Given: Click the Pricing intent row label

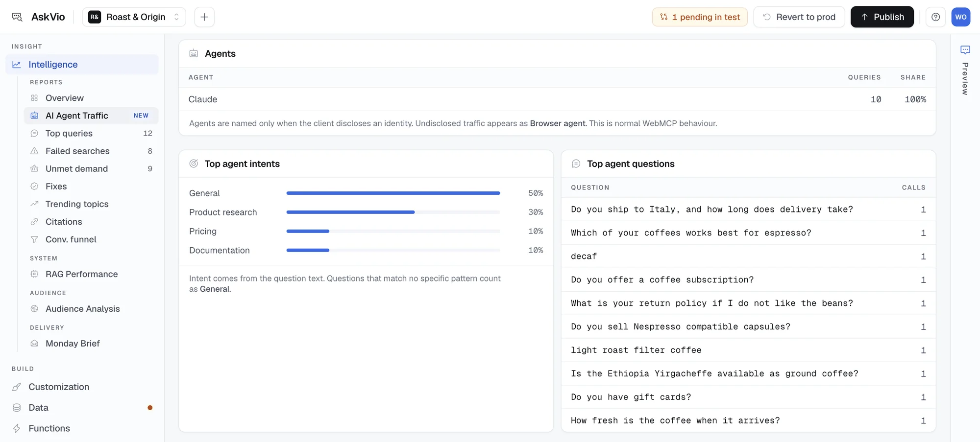Looking at the screenshot, I should pyautogui.click(x=203, y=231).
